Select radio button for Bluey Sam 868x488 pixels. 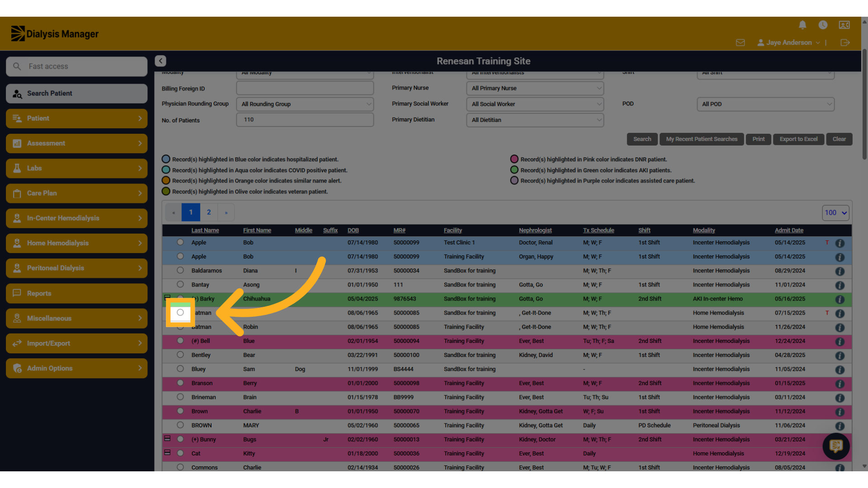pos(180,369)
